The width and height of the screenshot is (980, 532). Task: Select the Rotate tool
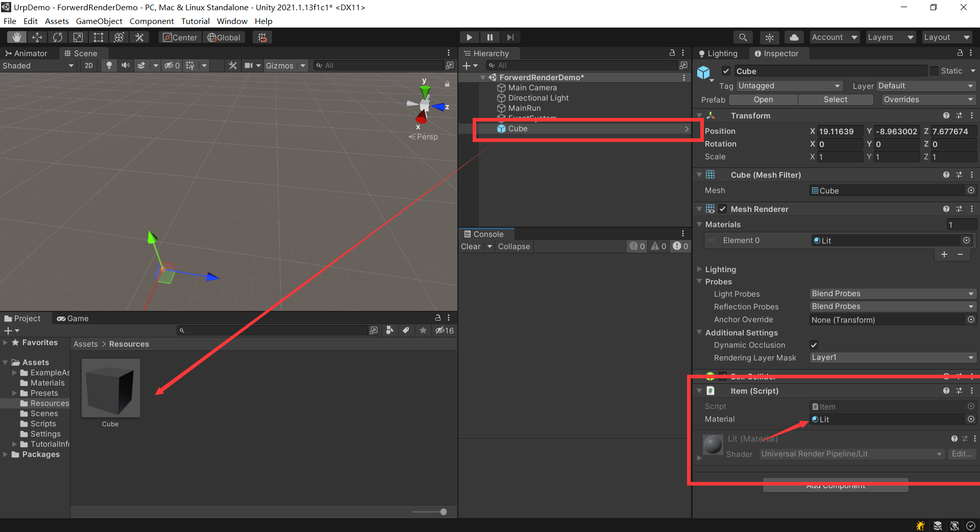click(x=57, y=37)
